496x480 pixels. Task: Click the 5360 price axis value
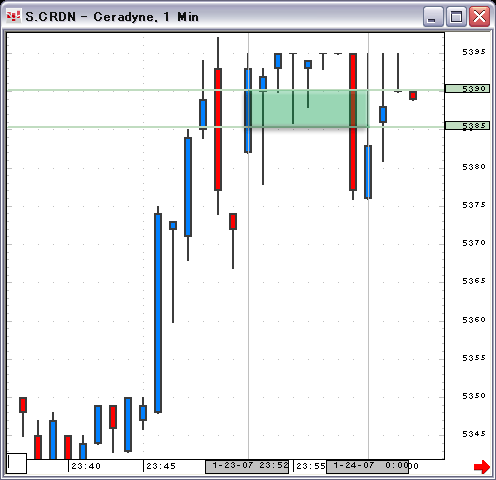click(x=474, y=320)
